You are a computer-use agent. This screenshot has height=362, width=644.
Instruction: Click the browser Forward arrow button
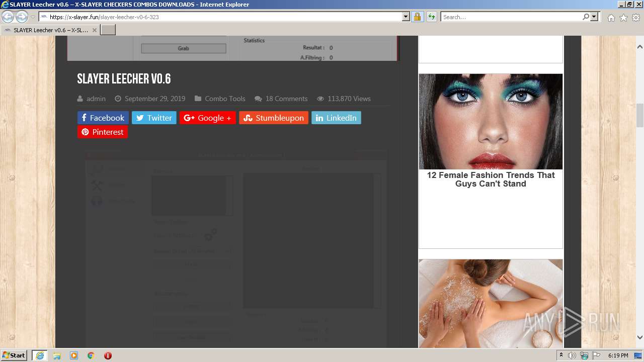tap(22, 17)
